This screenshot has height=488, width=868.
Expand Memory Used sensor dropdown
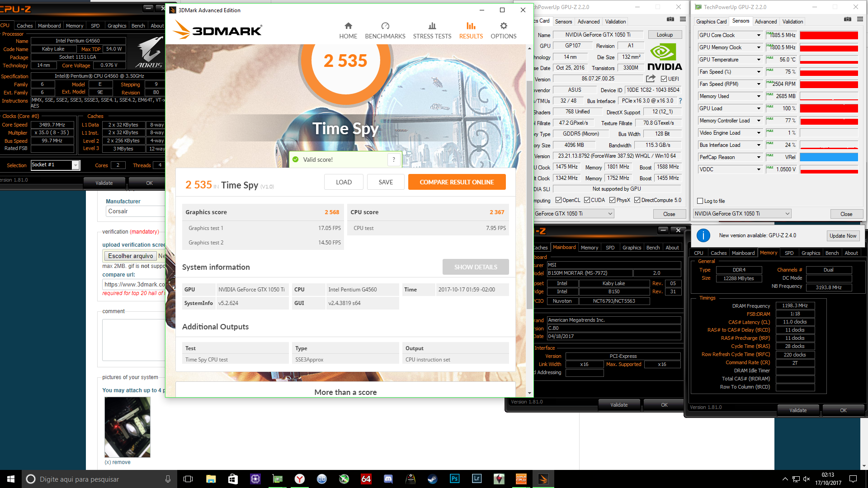(759, 96)
